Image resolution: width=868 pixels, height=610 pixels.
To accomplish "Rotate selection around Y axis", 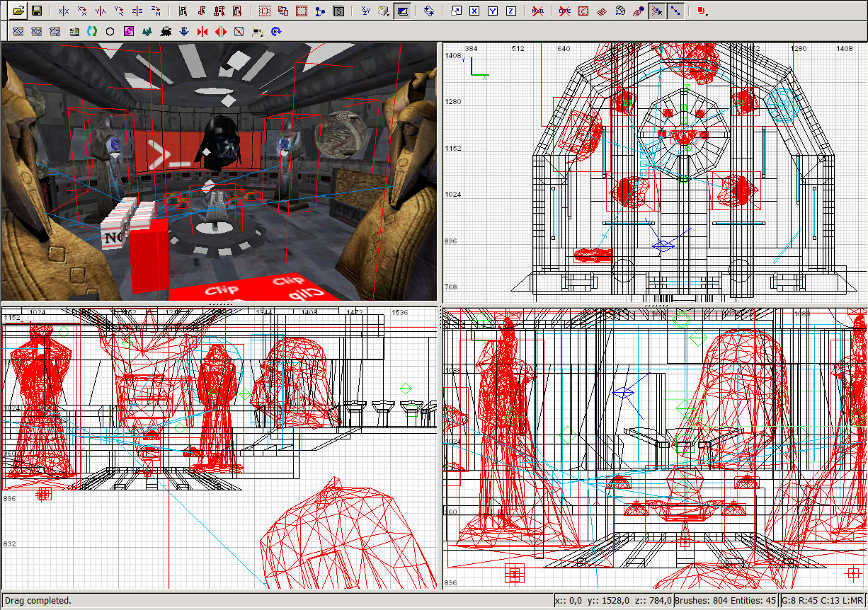I will pyautogui.click(x=119, y=11).
